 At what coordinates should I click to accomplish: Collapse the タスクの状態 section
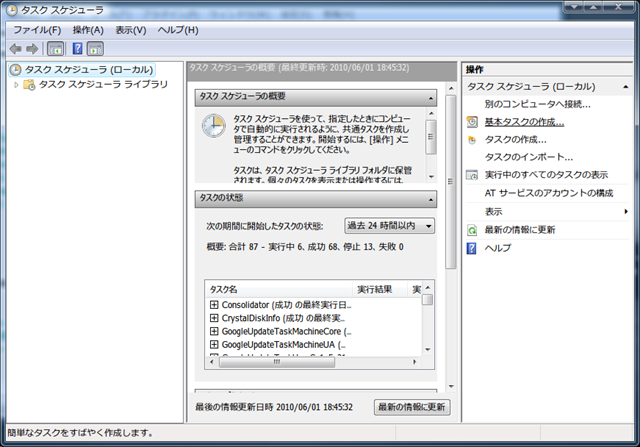click(431, 200)
